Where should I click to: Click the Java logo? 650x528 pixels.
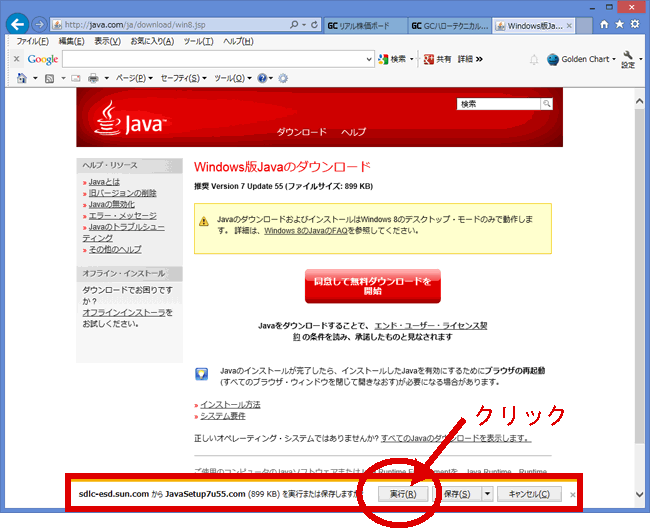click(131, 119)
